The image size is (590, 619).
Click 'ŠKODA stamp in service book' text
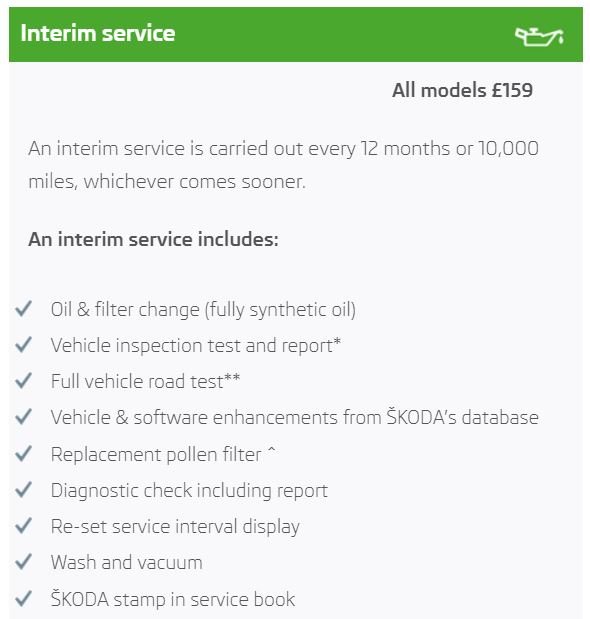tap(172, 599)
